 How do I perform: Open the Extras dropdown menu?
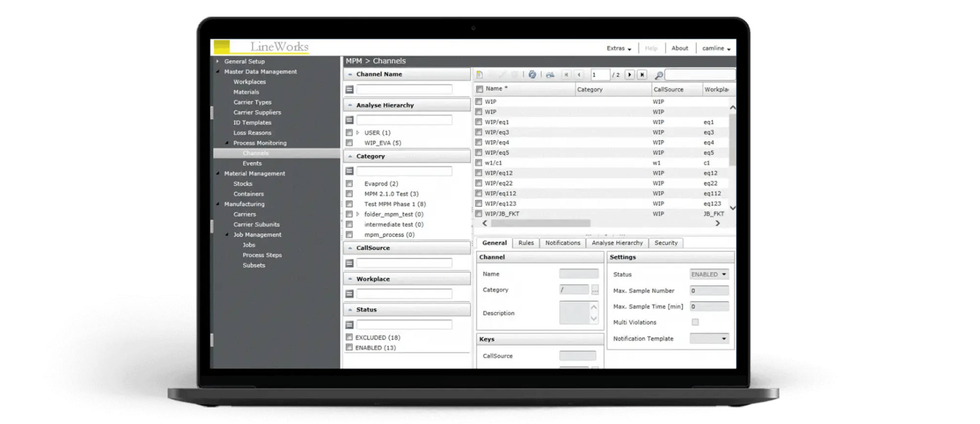click(619, 48)
